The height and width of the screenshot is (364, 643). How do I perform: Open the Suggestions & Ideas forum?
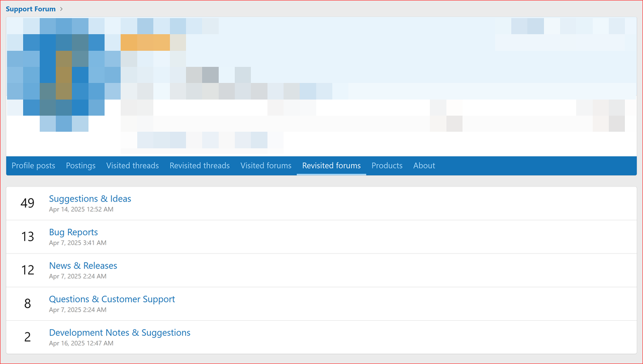coord(89,199)
